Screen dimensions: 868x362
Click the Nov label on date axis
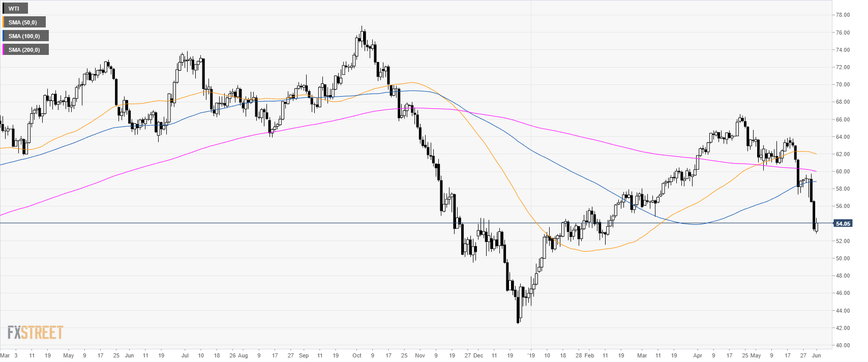click(x=420, y=355)
